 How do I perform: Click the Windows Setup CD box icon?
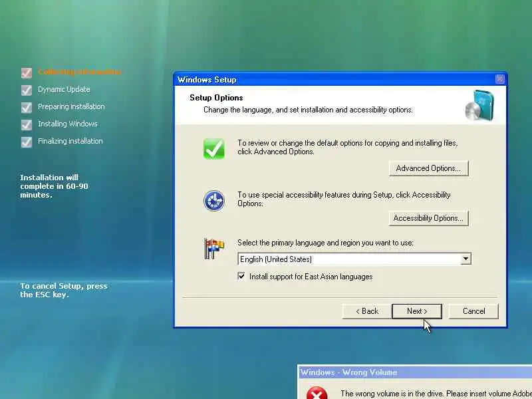(479, 105)
